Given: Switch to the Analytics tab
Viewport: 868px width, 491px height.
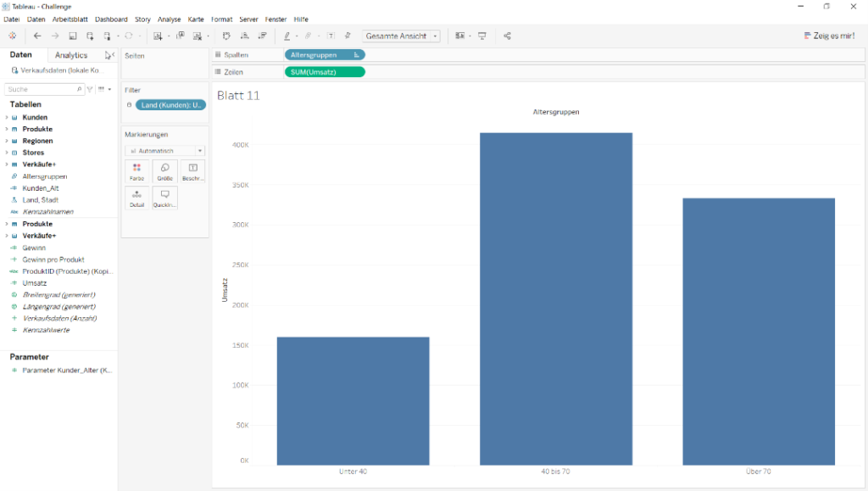Looking at the screenshot, I should [71, 55].
